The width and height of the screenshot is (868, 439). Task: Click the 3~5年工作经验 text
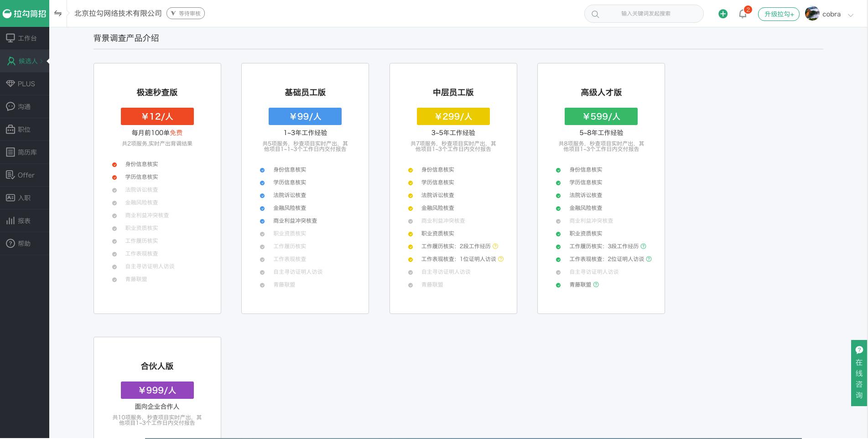click(x=453, y=133)
